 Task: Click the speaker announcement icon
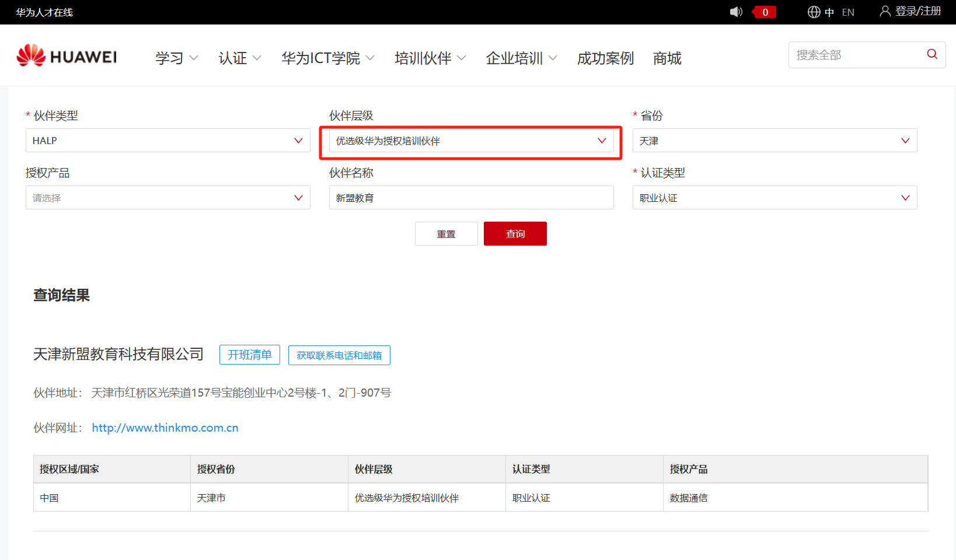click(x=736, y=12)
